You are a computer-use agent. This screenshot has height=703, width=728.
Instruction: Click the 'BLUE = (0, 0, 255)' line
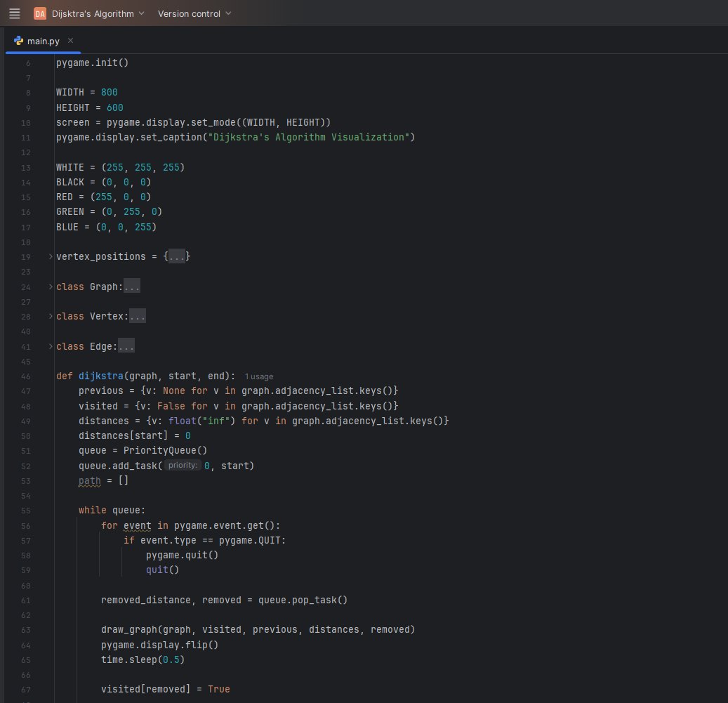pyautogui.click(x=106, y=227)
